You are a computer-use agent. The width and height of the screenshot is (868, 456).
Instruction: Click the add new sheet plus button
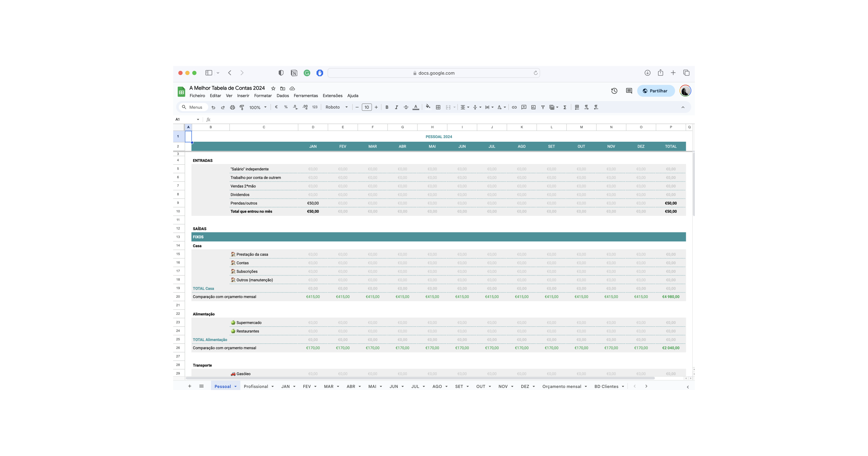tap(189, 386)
